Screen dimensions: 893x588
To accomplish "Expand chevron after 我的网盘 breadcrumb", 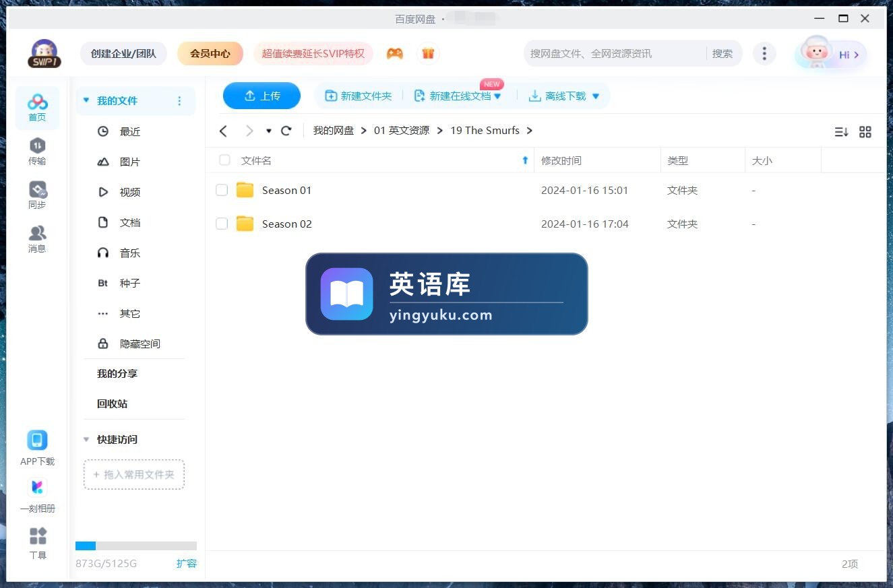I will click(x=364, y=131).
